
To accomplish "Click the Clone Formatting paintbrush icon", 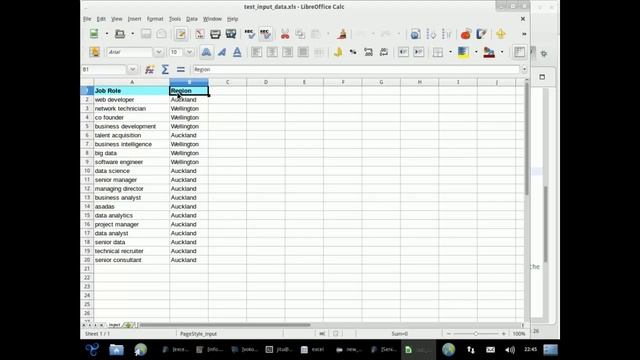I will point(342,34).
